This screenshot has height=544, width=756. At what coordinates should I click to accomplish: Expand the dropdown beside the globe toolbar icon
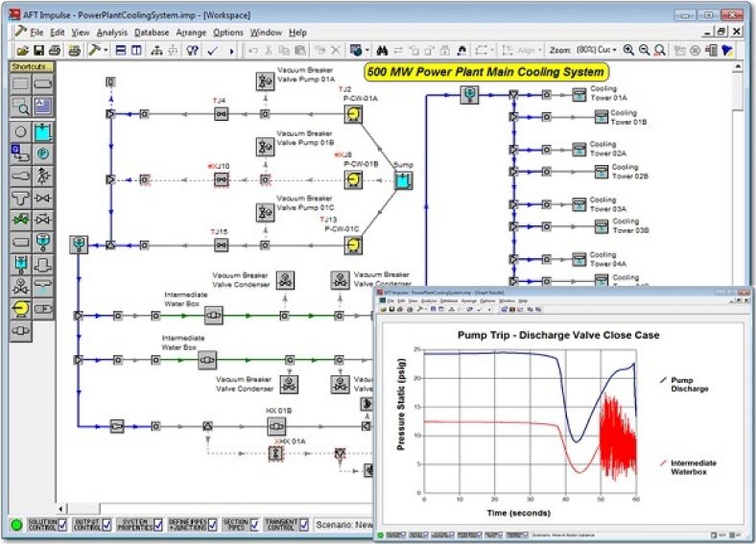[x=367, y=50]
